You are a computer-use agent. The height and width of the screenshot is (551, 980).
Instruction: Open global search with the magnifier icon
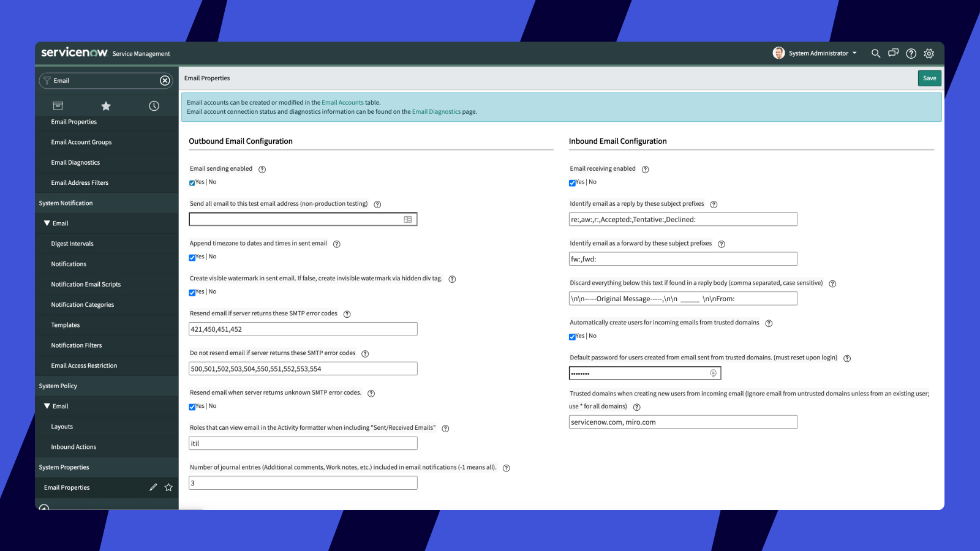click(x=876, y=53)
